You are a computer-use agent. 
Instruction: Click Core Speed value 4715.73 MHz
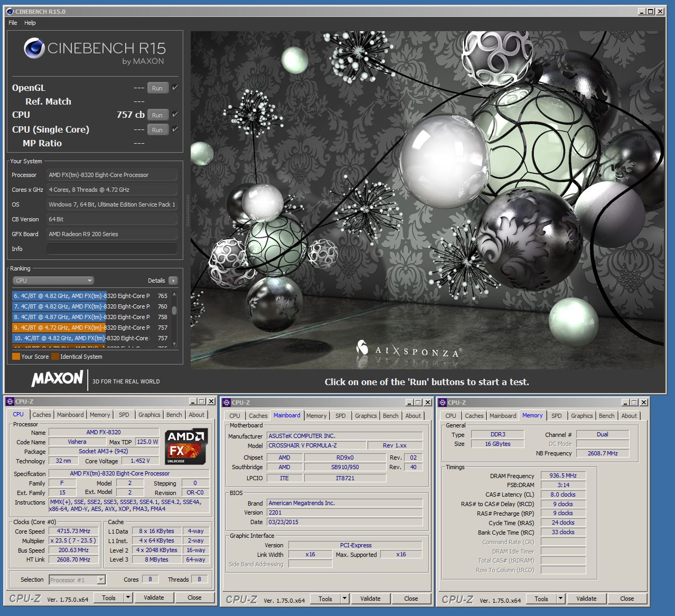pyautogui.click(x=74, y=531)
